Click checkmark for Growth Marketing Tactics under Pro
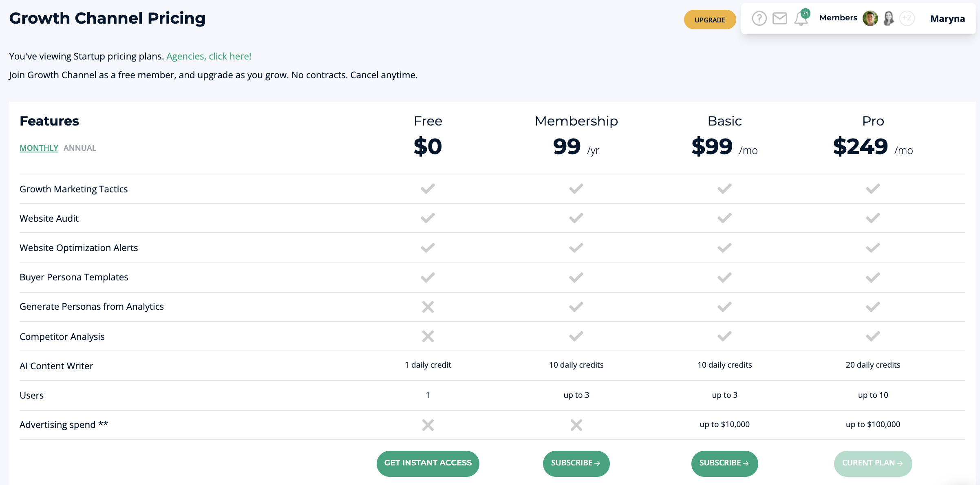The height and width of the screenshot is (485, 980). click(873, 189)
